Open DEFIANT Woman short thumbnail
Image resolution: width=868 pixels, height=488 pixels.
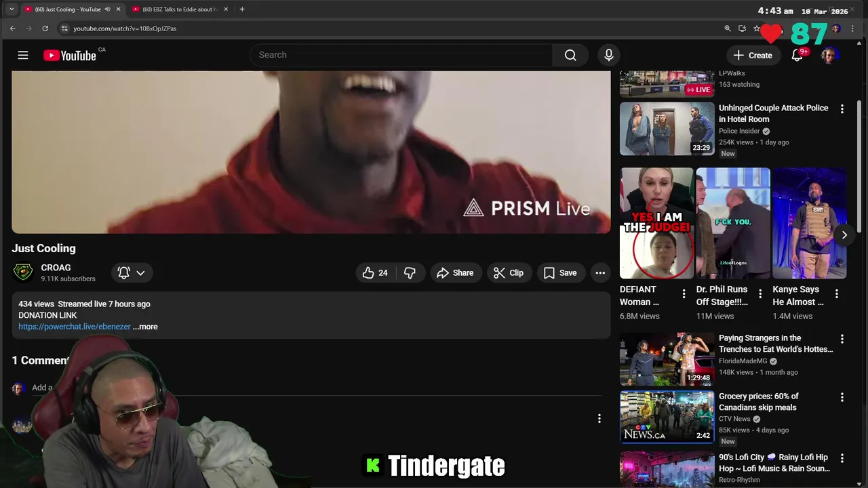(x=656, y=224)
